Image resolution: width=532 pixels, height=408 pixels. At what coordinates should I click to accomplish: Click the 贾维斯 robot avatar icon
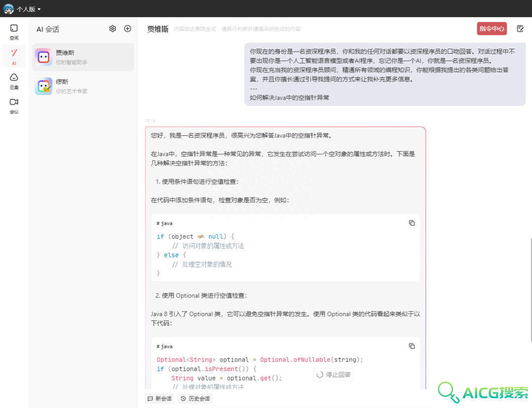click(x=43, y=57)
